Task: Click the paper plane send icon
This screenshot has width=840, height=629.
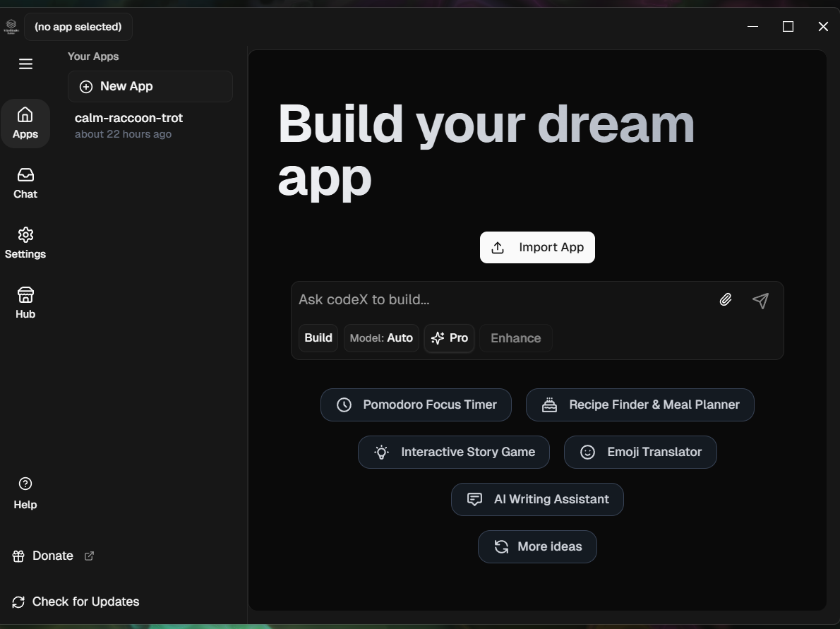Action: tap(761, 300)
